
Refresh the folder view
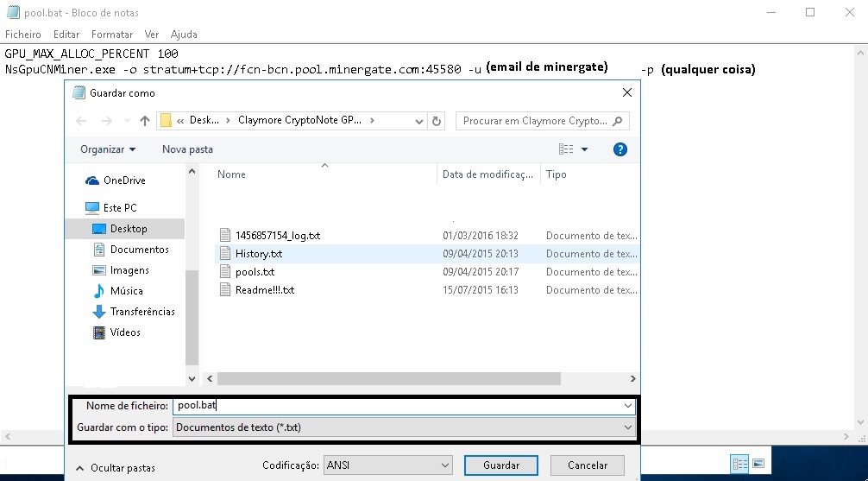tap(437, 121)
